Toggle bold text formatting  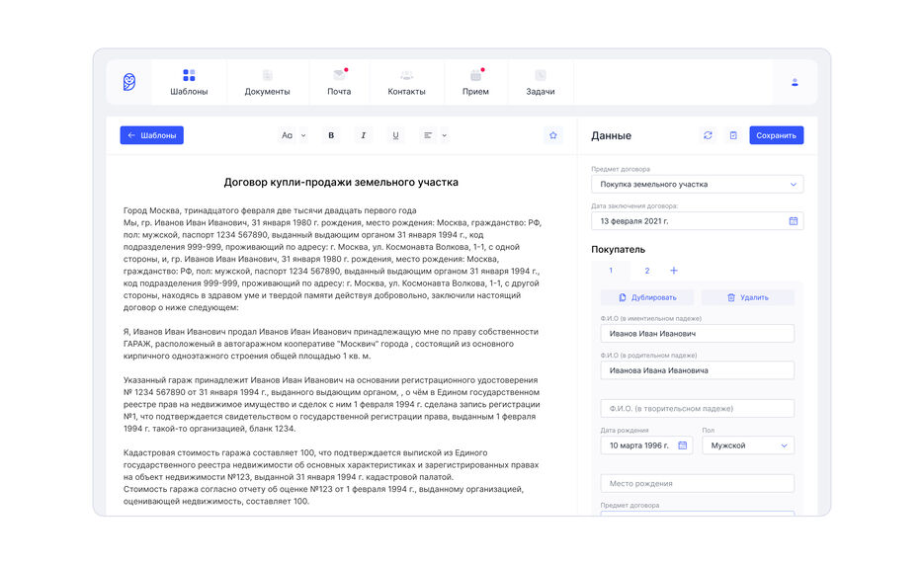coord(331,135)
